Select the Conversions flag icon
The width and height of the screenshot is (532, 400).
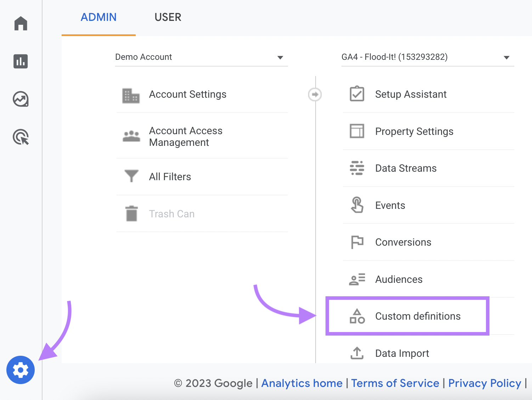tap(357, 242)
